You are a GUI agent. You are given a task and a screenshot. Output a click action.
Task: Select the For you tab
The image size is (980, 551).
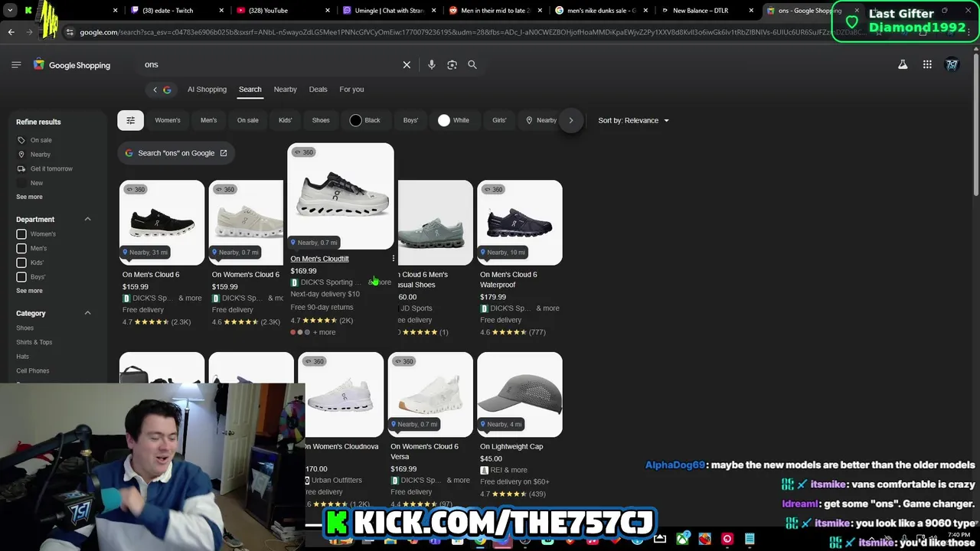[351, 90]
